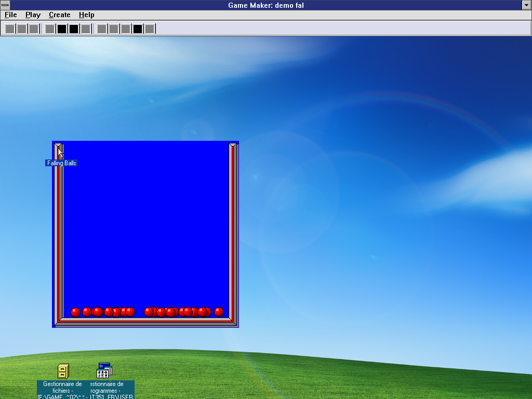Viewport: 532px width, 399px height.
Task: Open the File menu
Action: coord(11,15)
